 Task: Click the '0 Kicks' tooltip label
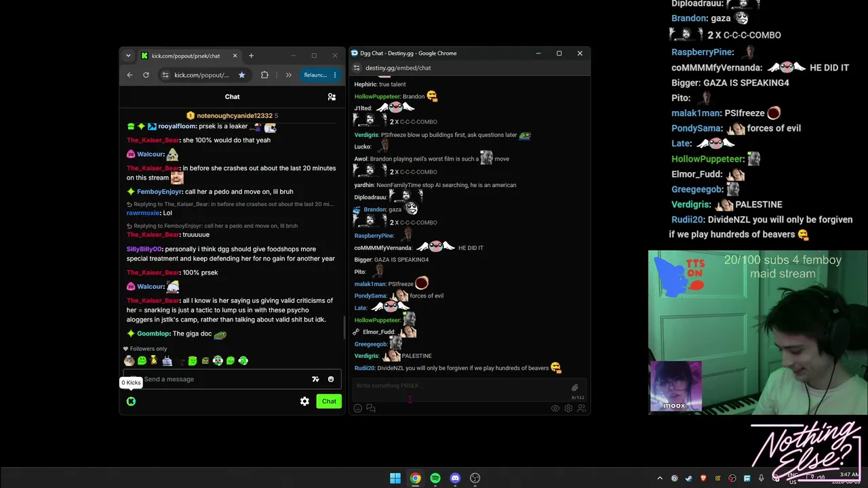point(131,383)
